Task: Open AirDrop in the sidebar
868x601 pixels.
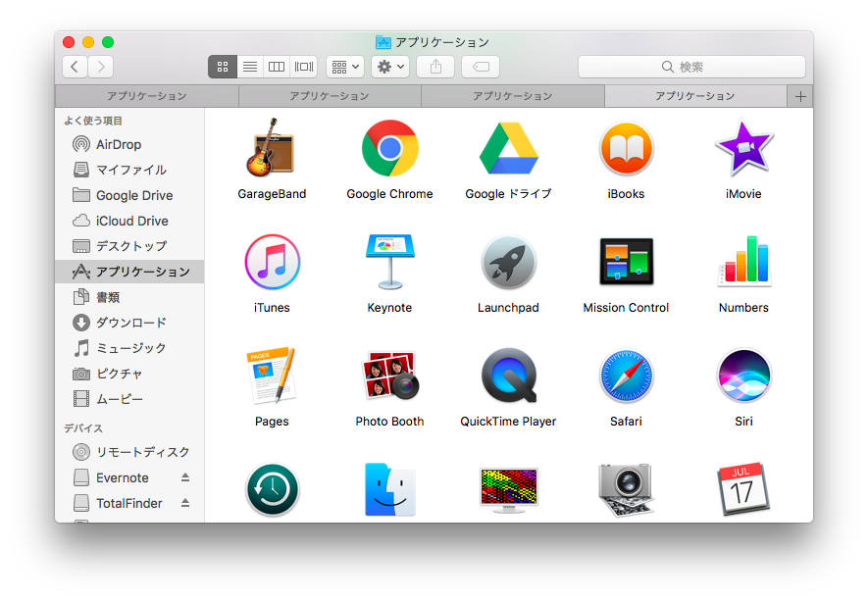Action: [130, 144]
